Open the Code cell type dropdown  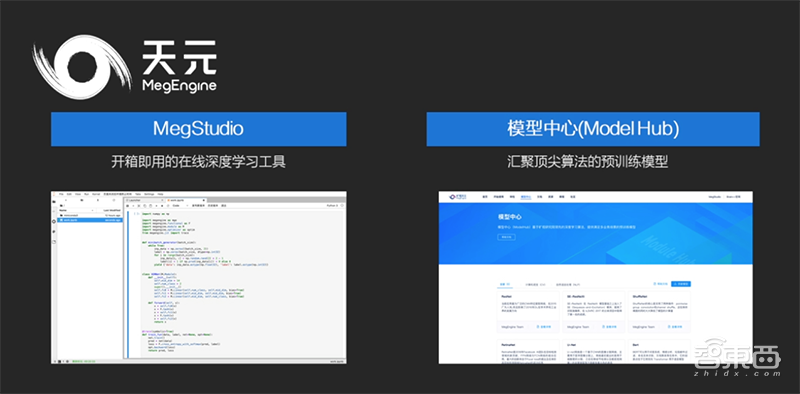(181, 206)
